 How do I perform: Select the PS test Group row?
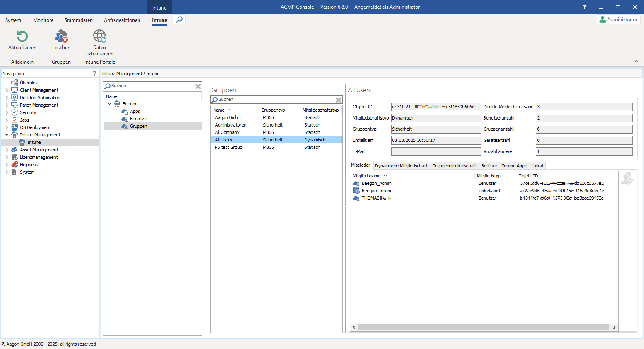coord(228,147)
